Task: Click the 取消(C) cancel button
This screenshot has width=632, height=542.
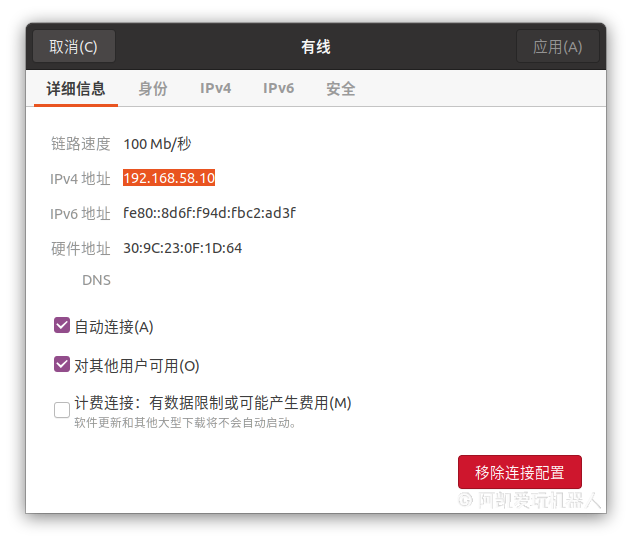Action: 74,47
